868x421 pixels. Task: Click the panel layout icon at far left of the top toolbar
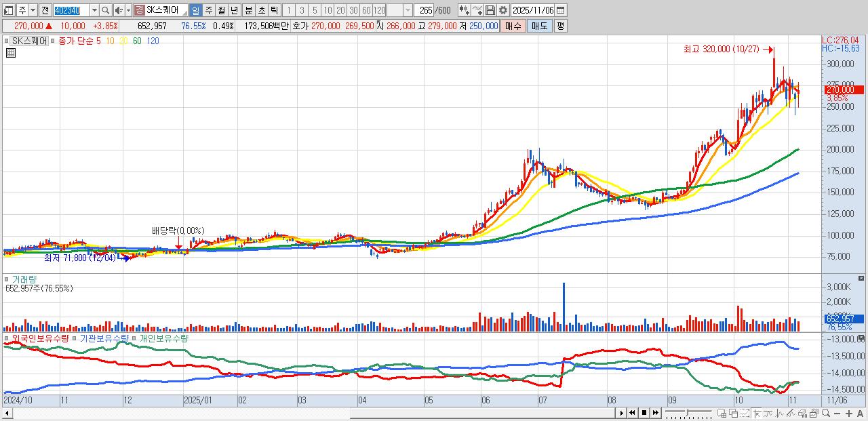point(9,10)
